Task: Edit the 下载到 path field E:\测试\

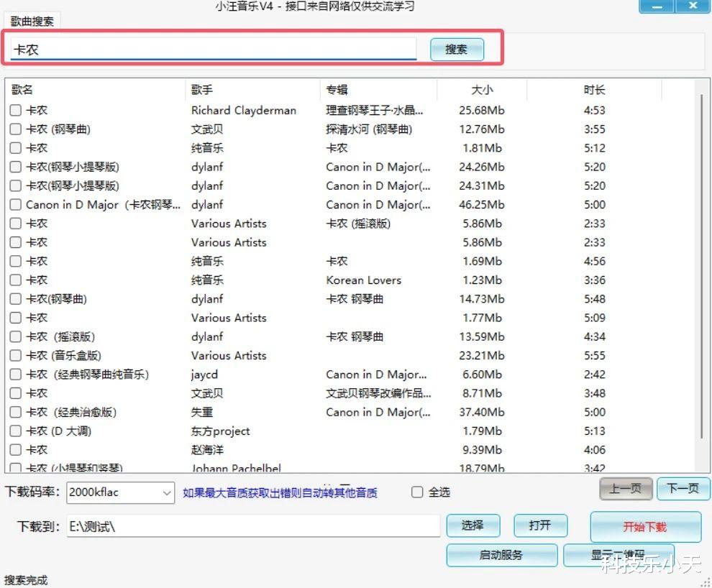Action: click(x=253, y=526)
